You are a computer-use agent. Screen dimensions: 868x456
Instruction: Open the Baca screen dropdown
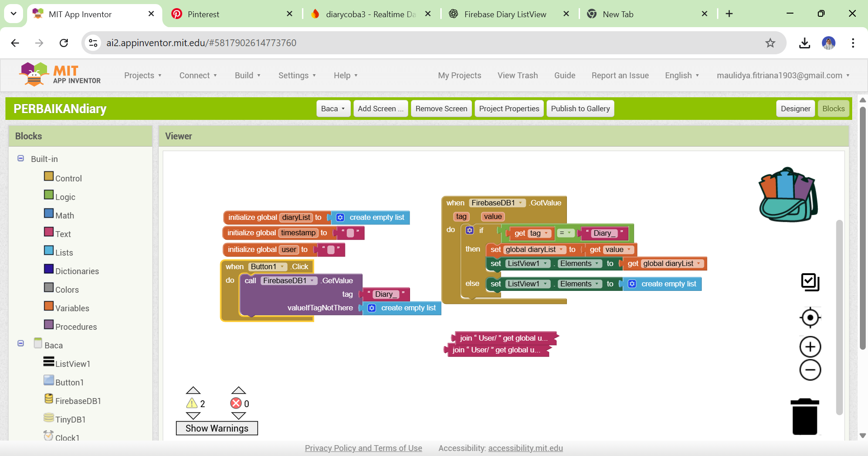tap(333, 109)
